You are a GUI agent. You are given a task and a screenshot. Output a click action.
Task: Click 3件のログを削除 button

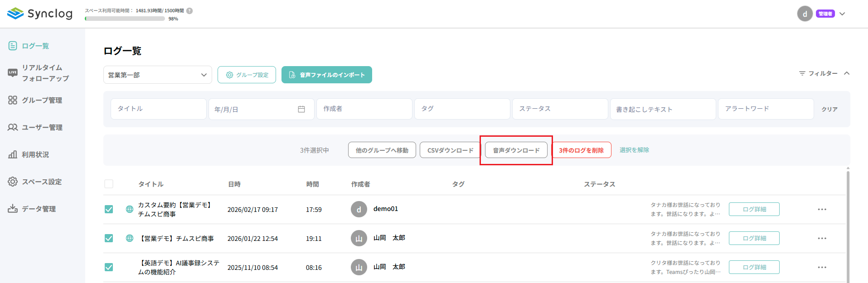(581, 150)
